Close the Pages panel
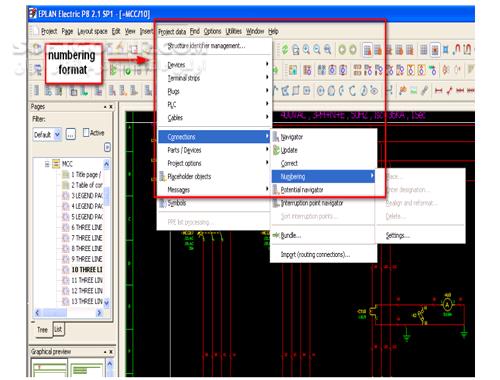Screen dimensions: 500x380 pyautogui.click(x=111, y=107)
